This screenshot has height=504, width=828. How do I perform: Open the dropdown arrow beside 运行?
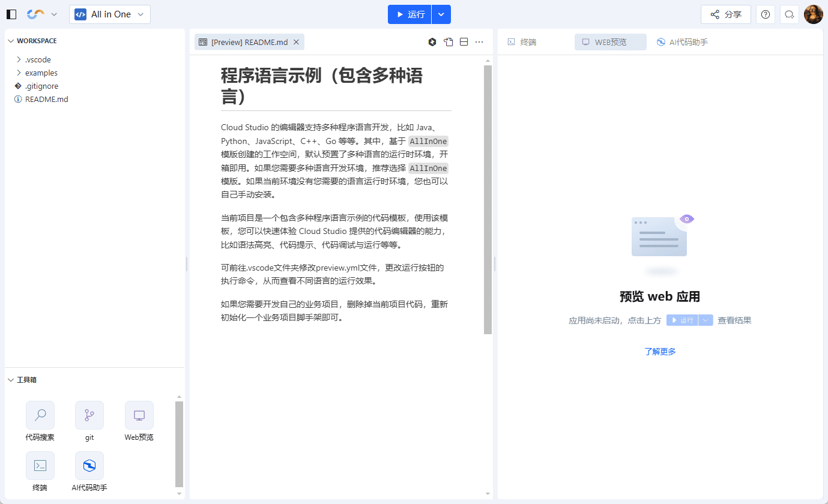(x=441, y=14)
